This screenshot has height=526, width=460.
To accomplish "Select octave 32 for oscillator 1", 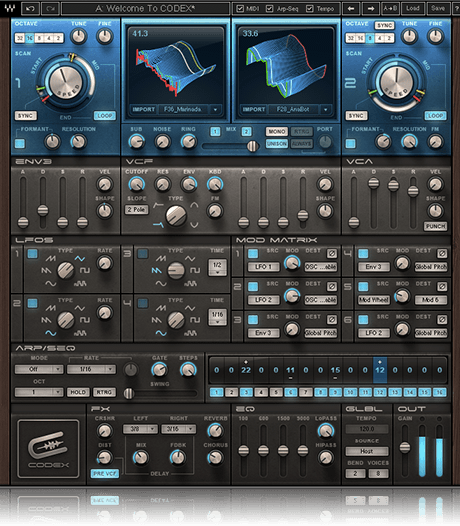I will [20, 38].
